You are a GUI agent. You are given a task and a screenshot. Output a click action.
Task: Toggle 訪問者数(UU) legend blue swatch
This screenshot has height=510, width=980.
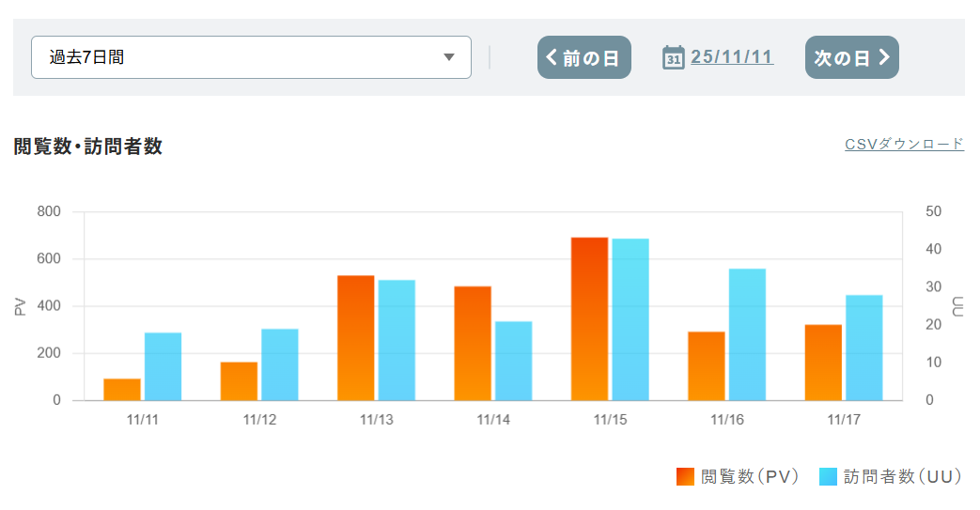tap(828, 477)
